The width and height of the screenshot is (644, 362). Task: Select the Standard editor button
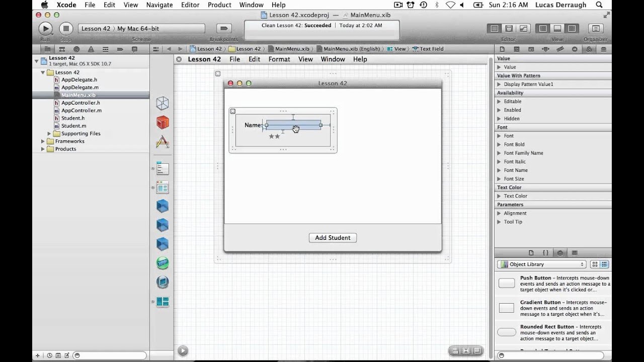point(495,29)
